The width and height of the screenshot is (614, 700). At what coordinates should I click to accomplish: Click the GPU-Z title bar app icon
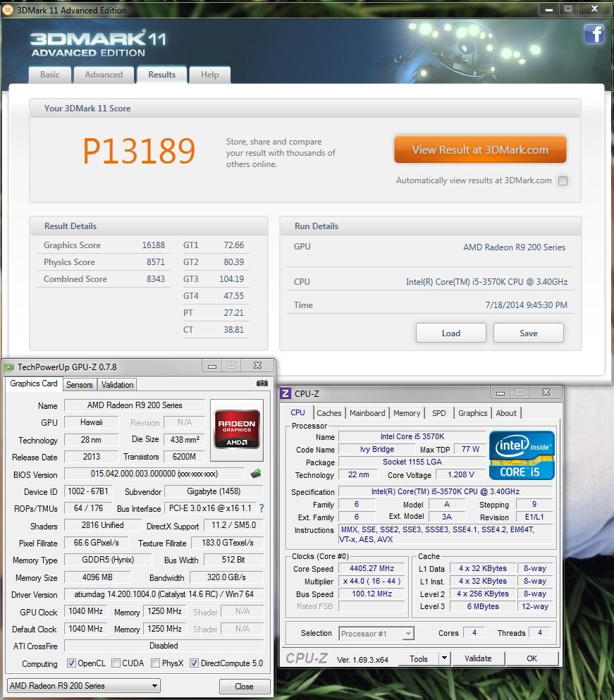tap(9, 367)
